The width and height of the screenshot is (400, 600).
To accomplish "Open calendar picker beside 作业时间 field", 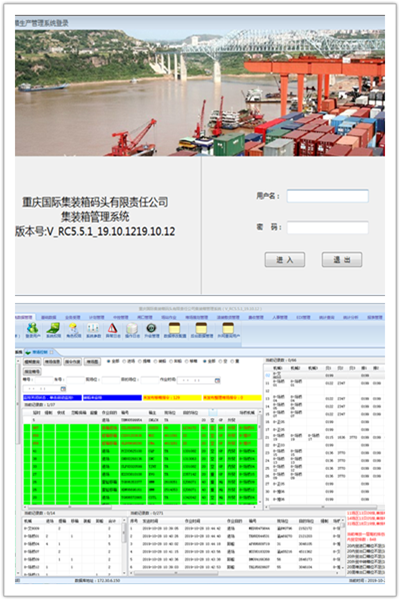I will pyautogui.click(x=217, y=380).
